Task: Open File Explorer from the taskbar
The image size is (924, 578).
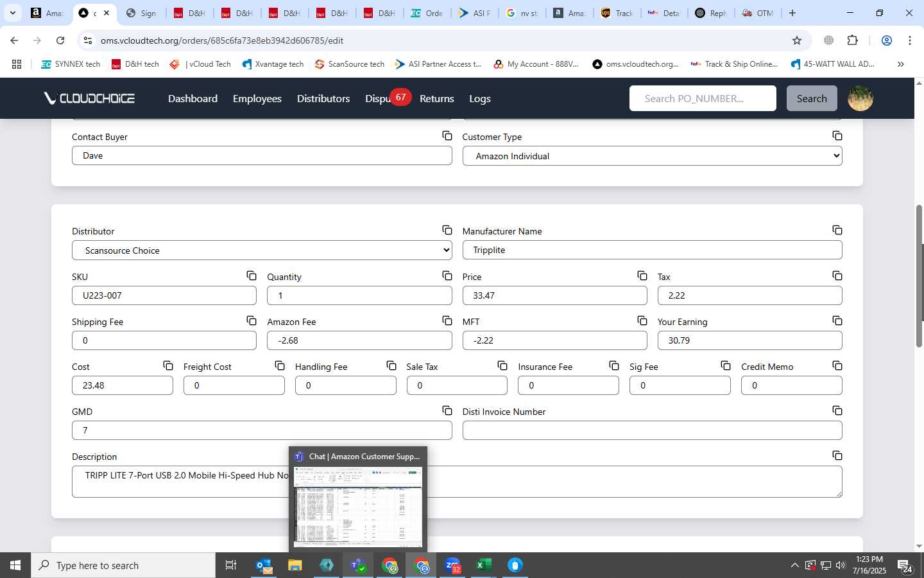Action: tap(295, 565)
